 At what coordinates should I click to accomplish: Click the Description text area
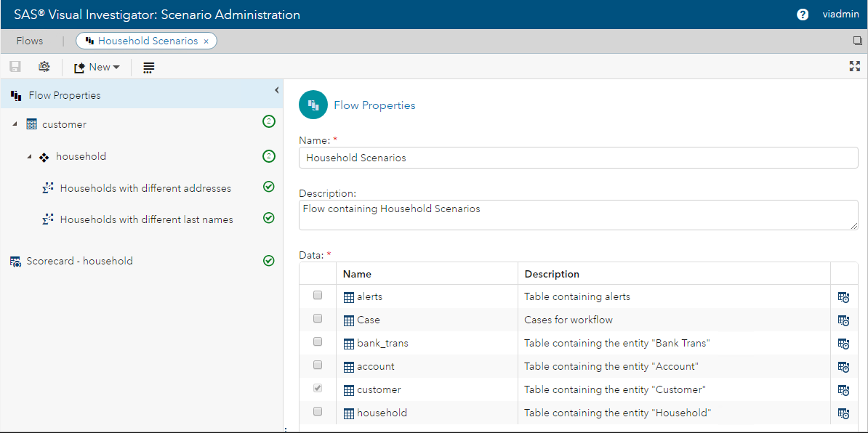click(x=578, y=216)
